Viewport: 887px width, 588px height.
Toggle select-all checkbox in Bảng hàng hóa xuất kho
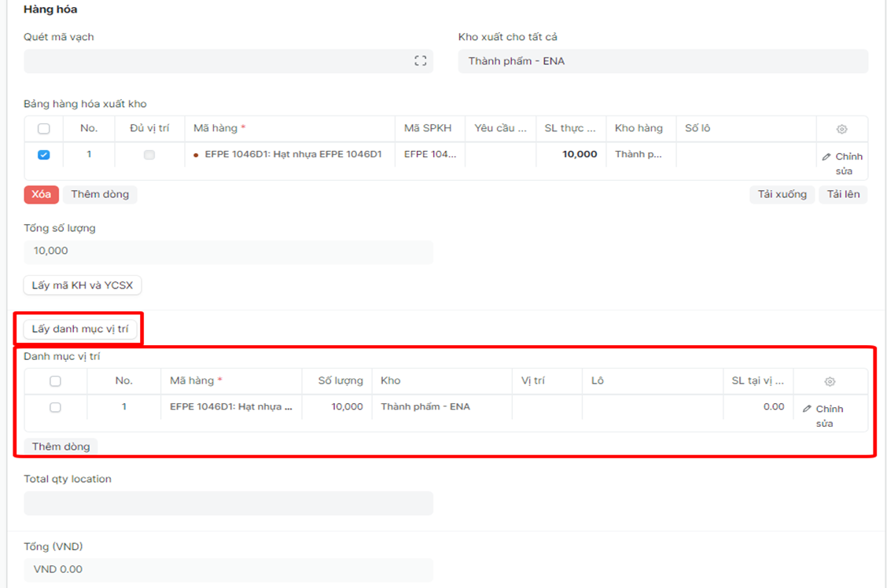[44, 129]
